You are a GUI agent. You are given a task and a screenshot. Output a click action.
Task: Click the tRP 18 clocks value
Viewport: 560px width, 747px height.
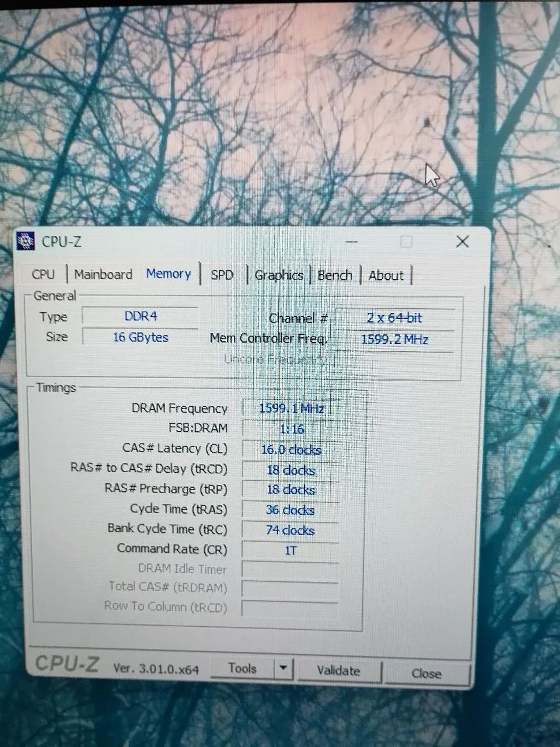[x=290, y=490]
